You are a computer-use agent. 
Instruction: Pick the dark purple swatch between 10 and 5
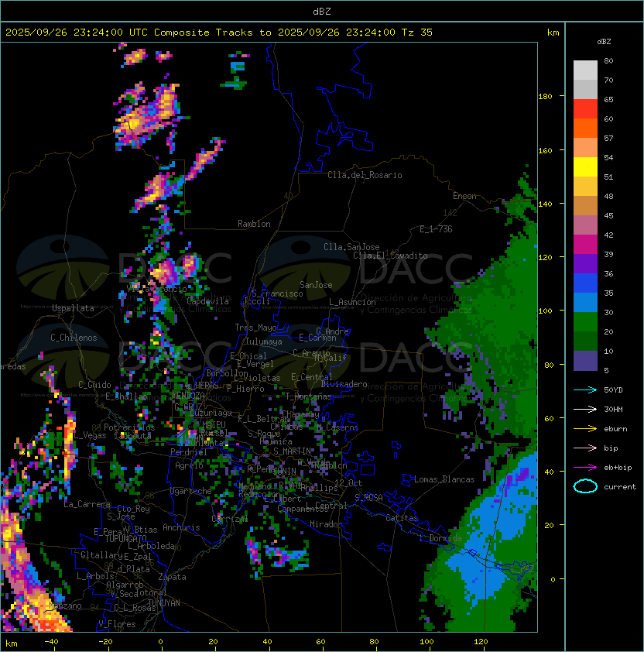[585, 361]
